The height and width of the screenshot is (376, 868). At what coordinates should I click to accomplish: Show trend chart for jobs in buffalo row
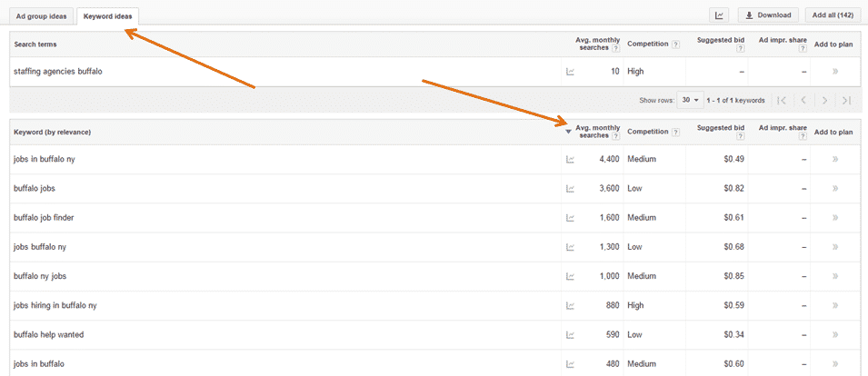[570, 364]
